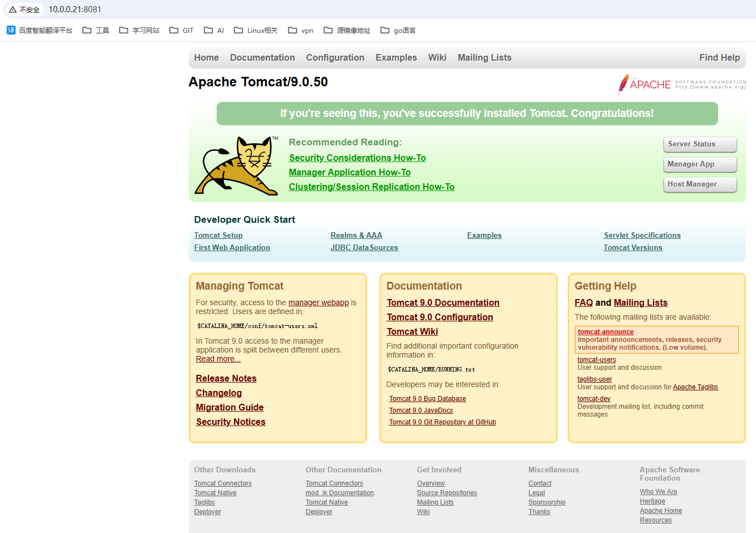The width and height of the screenshot is (756, 533).
Task: Open the 源镜像地址 bookmark folder
Action: pos(347,30)
